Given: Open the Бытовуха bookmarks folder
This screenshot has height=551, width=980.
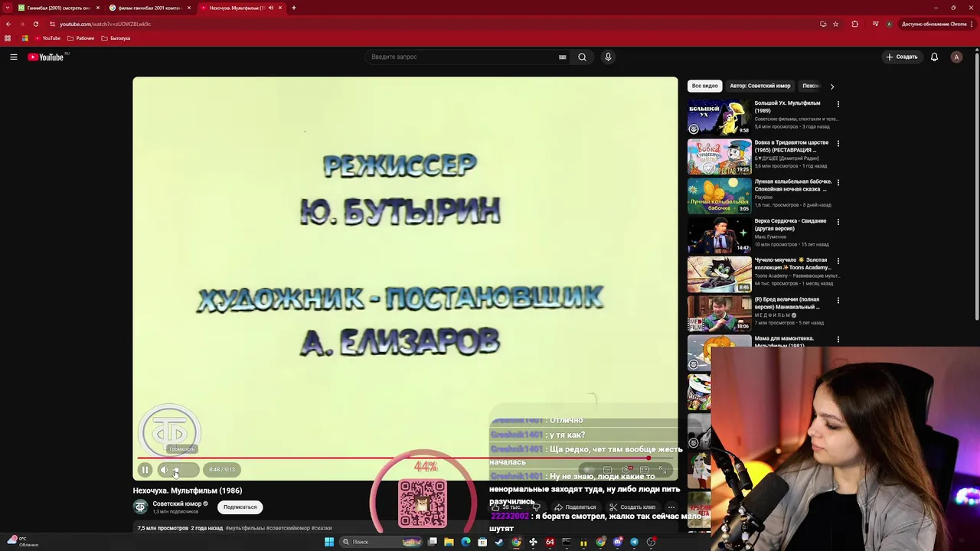Looking at the screenshot, I should tap(116, 38).
